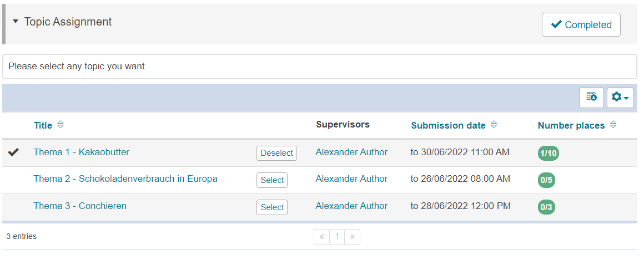Open Thema 2 - Schokoladenverbrauch in Europa
644x260 pixels.
point(125,179)
